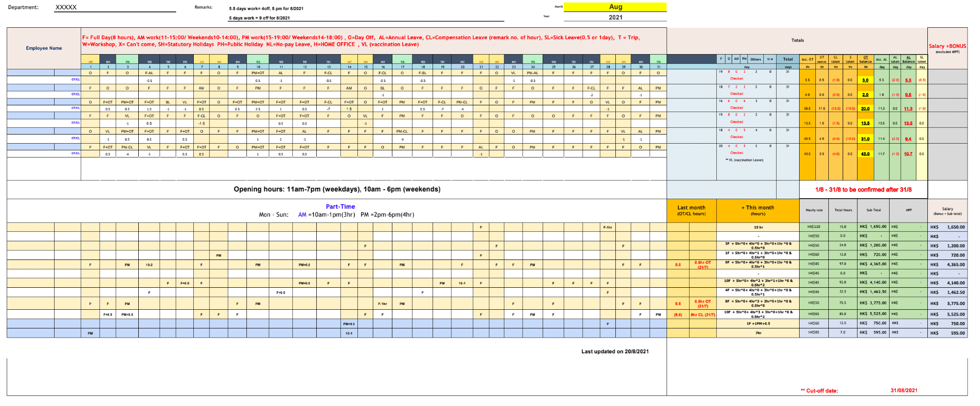980x406 pixels.
Task: Click the SL taken column header
Action: (922, 59)
